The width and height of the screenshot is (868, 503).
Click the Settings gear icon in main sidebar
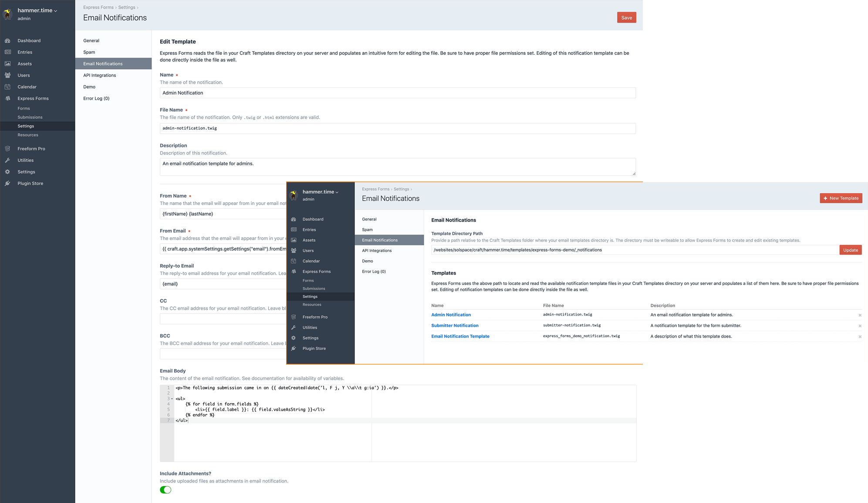click(x=7, y=172)
